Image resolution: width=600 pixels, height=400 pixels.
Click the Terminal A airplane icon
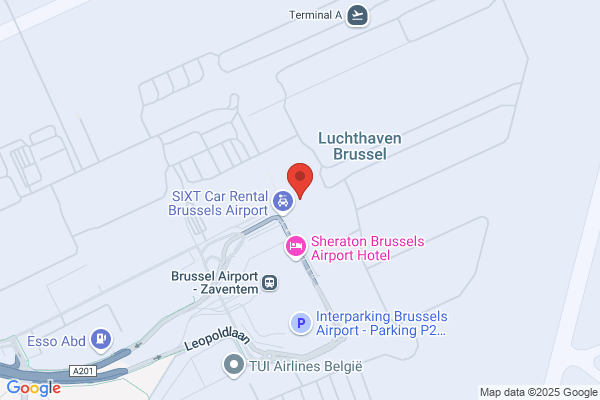click(x=357, y=16)
